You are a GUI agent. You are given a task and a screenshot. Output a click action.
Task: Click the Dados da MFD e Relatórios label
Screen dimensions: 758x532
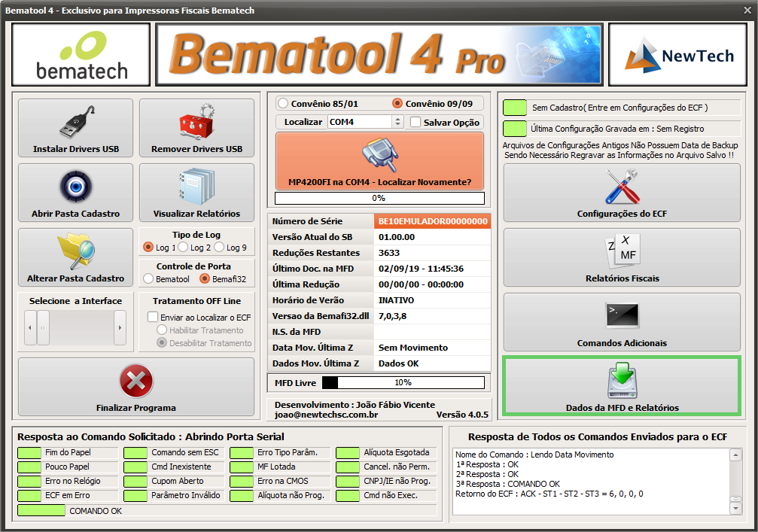tap(623, 408)
